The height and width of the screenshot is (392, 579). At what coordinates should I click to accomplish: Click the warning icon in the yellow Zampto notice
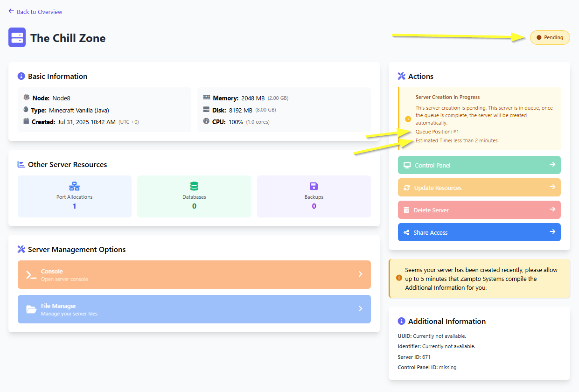[399, 278]
